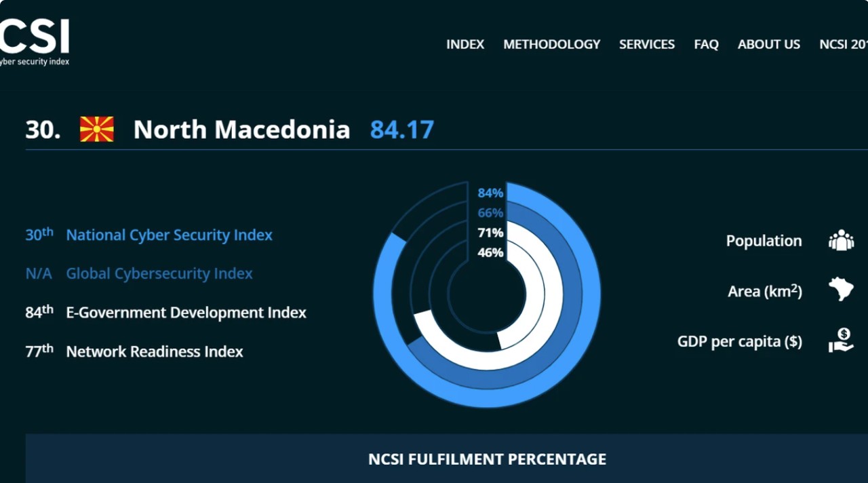Click the Area map icon

pyautogui.click(x=841, y=290)
